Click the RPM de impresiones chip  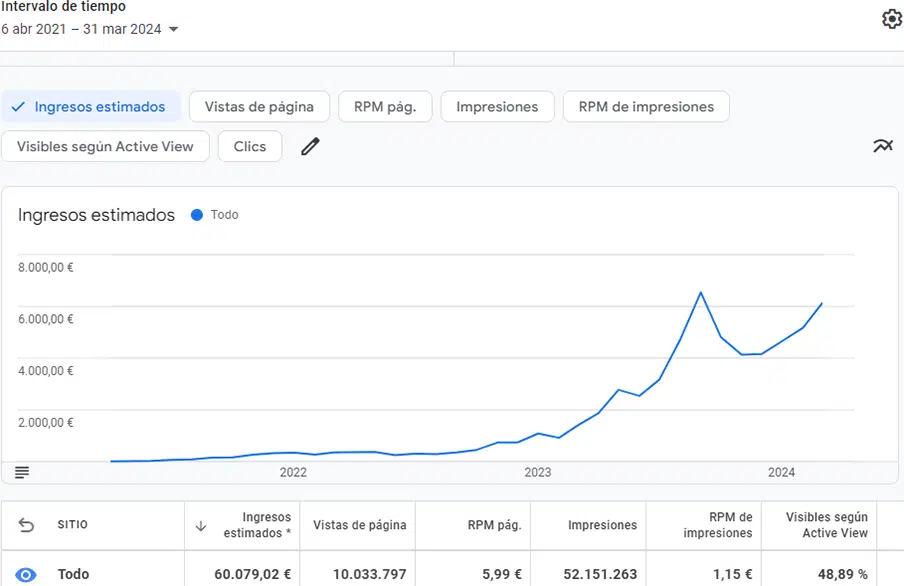(646, 107)
